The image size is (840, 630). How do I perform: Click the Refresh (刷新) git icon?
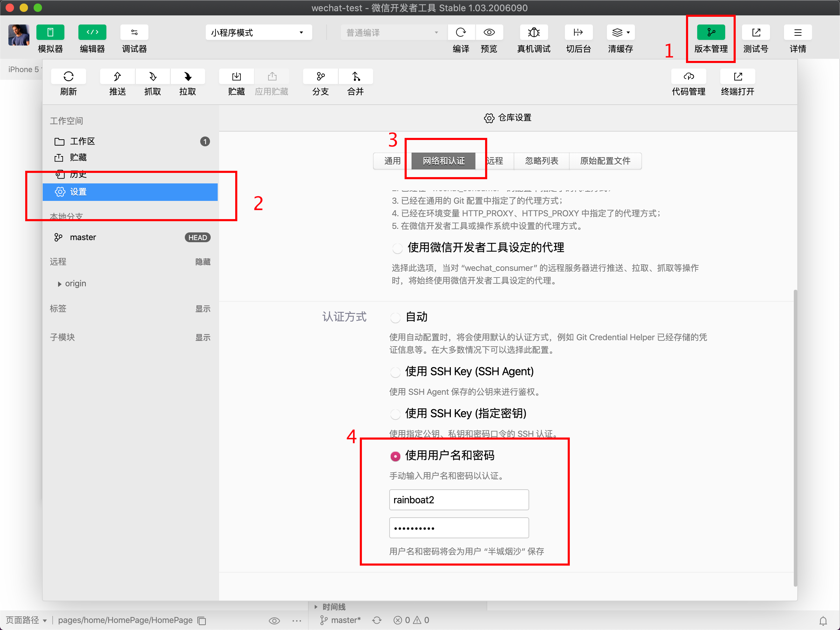click(x=68, y=76)
